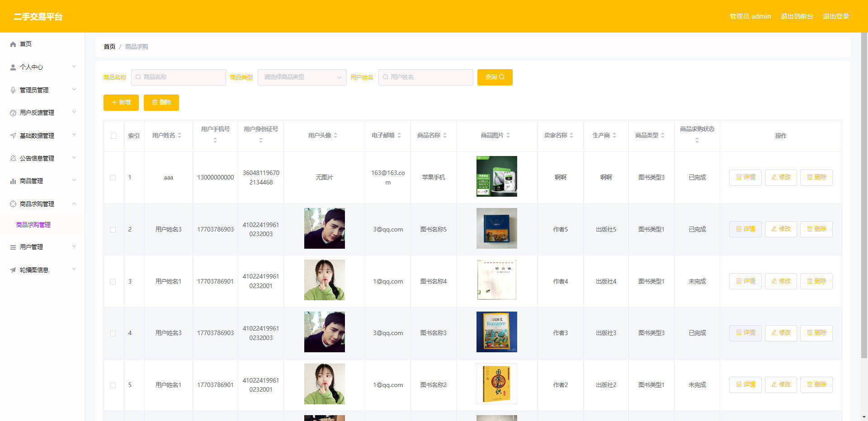The image size is (868, 421).
Task: Click the microphone icon next to 管理员管理
Action: tap(13, 90)
